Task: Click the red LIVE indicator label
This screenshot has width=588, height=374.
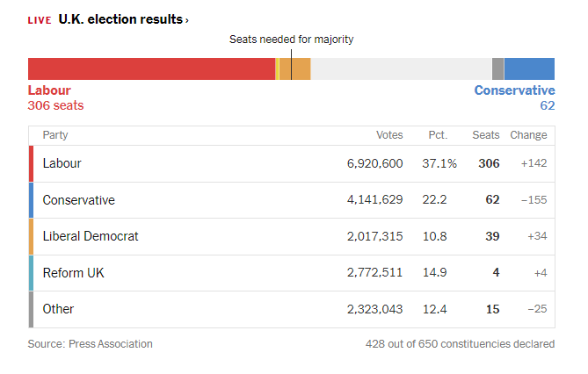Action: point(40,20)
